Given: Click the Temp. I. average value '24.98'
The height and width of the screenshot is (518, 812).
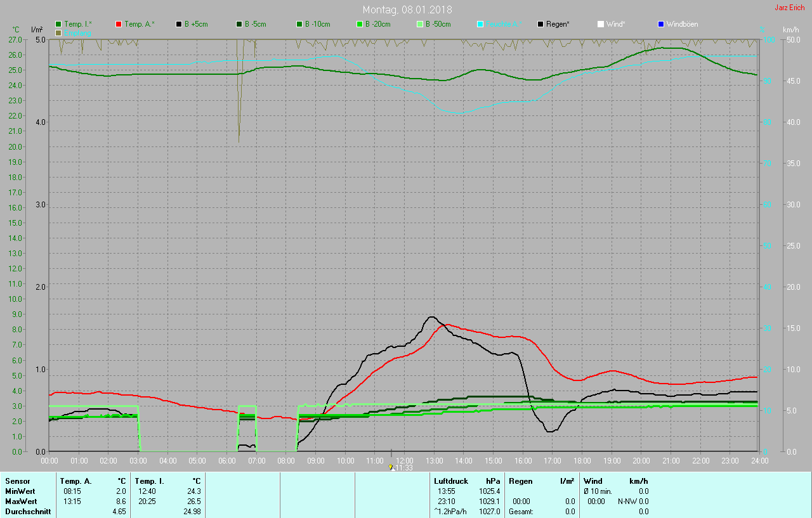Looking at the screenshot, I should 192,512.
